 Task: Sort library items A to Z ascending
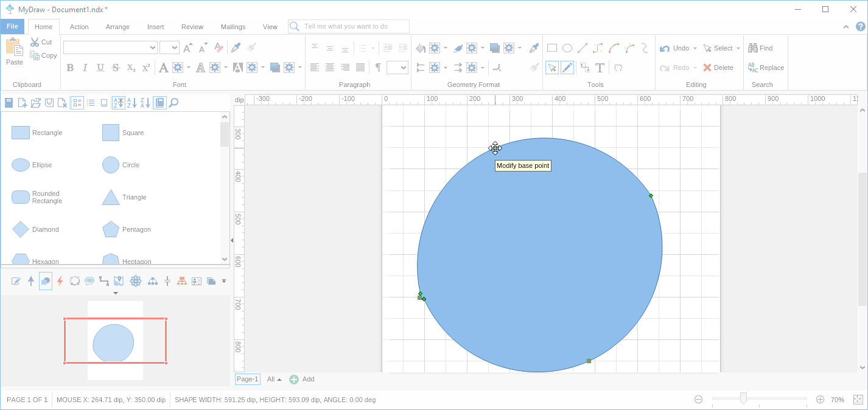click(132, 103)
